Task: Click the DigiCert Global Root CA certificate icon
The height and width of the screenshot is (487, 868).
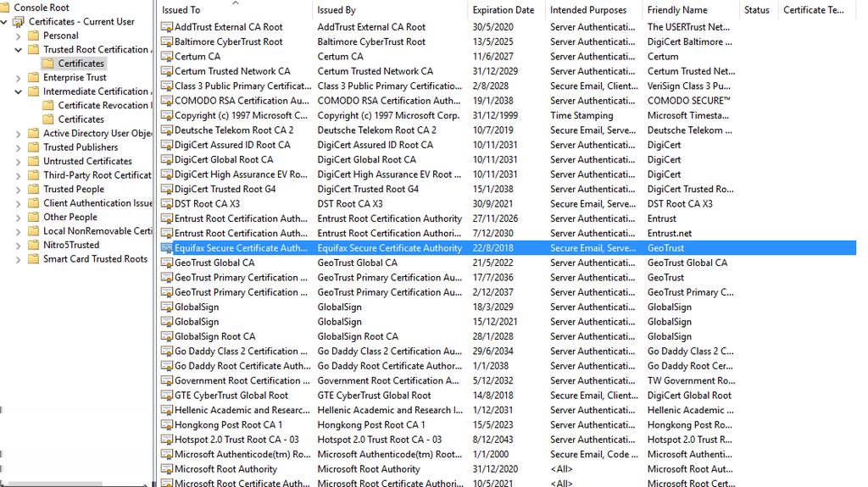Action: coord(167,160)
